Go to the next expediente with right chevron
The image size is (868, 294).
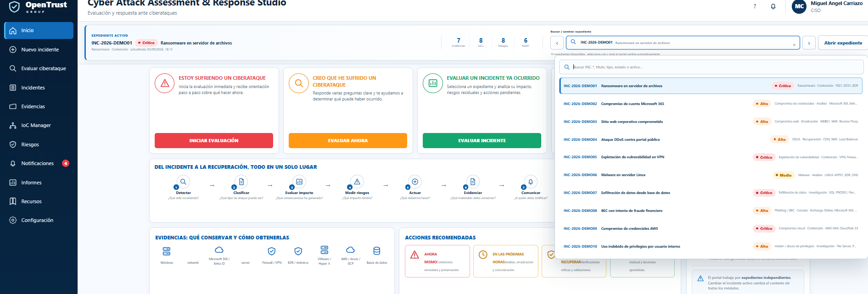(x=809, y=43)
